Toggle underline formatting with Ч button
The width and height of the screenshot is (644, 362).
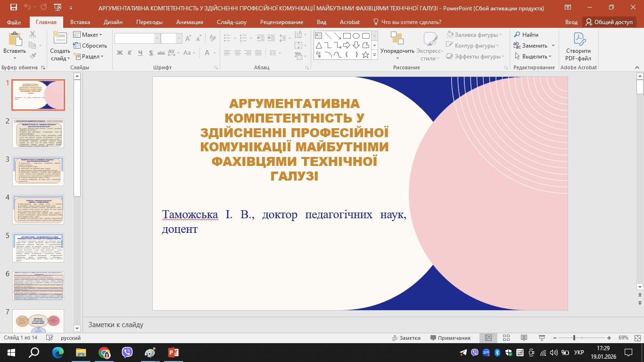click(140, 52)
